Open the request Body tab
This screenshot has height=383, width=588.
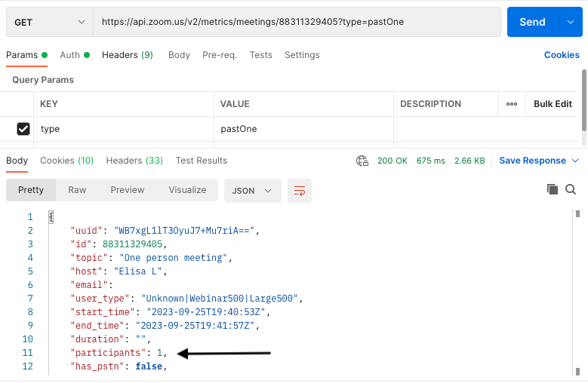pos(179,55)
